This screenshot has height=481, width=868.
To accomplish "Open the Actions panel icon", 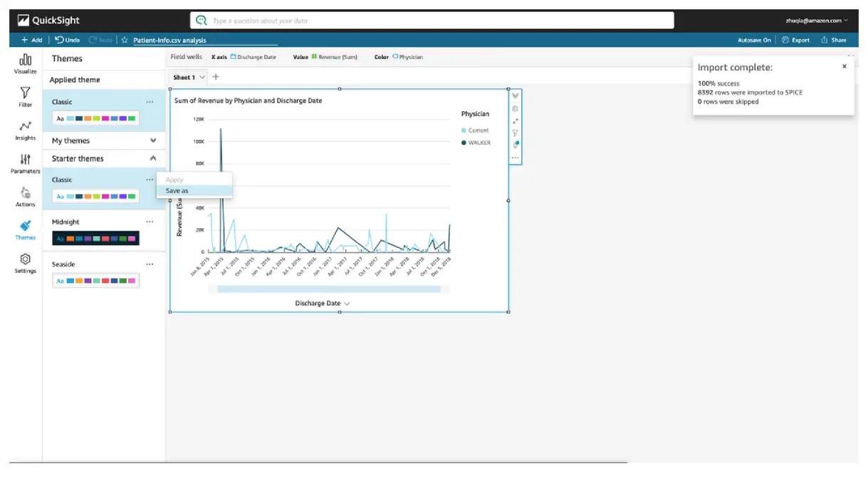I will coord(25,192).
